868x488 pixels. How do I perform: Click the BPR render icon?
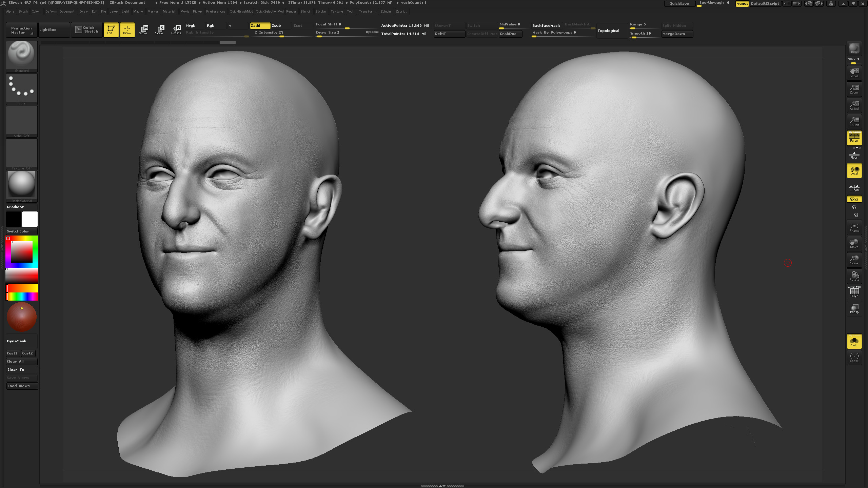click(x=854, y=48)
